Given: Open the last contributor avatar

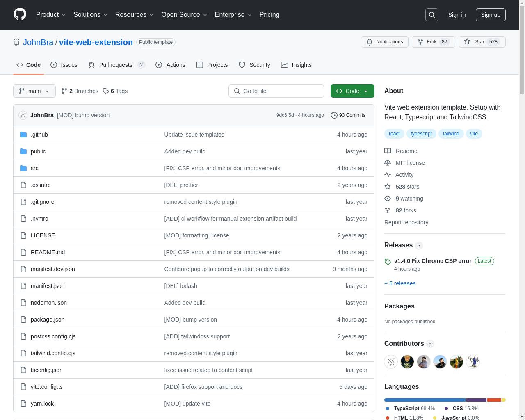Looking at the screenshot, I should (x=473, y=362).
